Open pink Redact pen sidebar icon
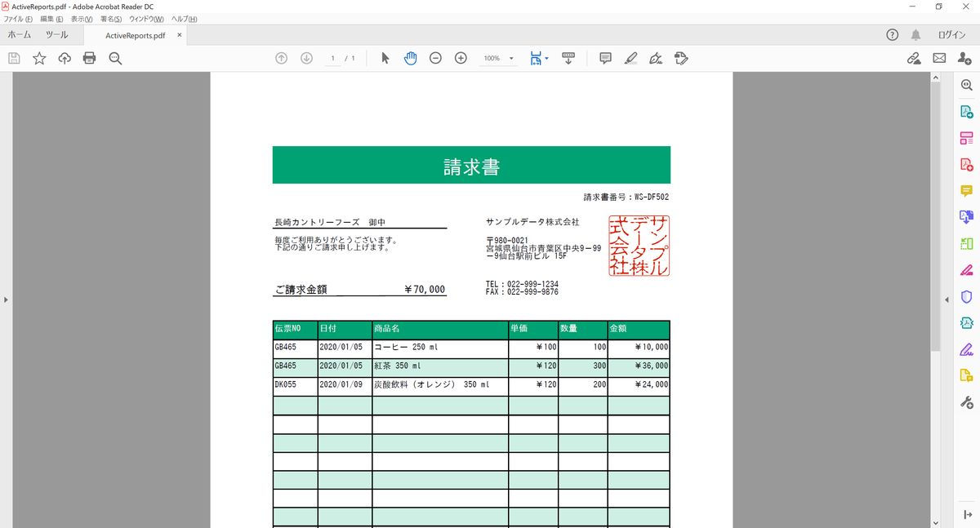The width and height of the screenshot is (980, 528). pyautogui.click(x=966, y=270)
